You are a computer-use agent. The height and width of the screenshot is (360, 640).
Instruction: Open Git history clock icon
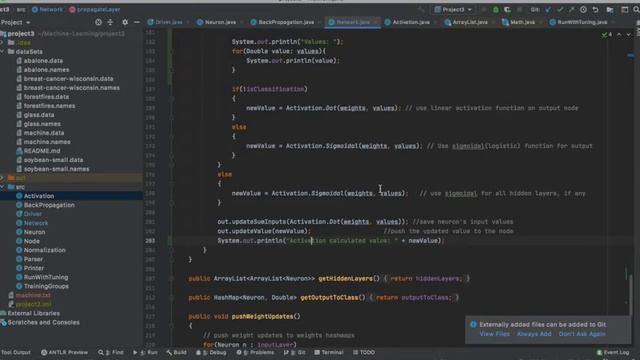pos(583,9)
